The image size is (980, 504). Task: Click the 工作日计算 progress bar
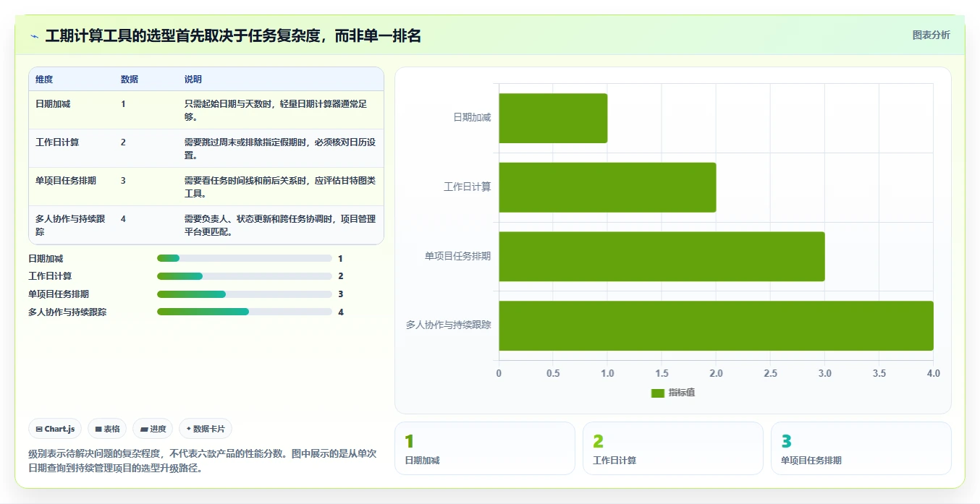(x=244, y=276)
